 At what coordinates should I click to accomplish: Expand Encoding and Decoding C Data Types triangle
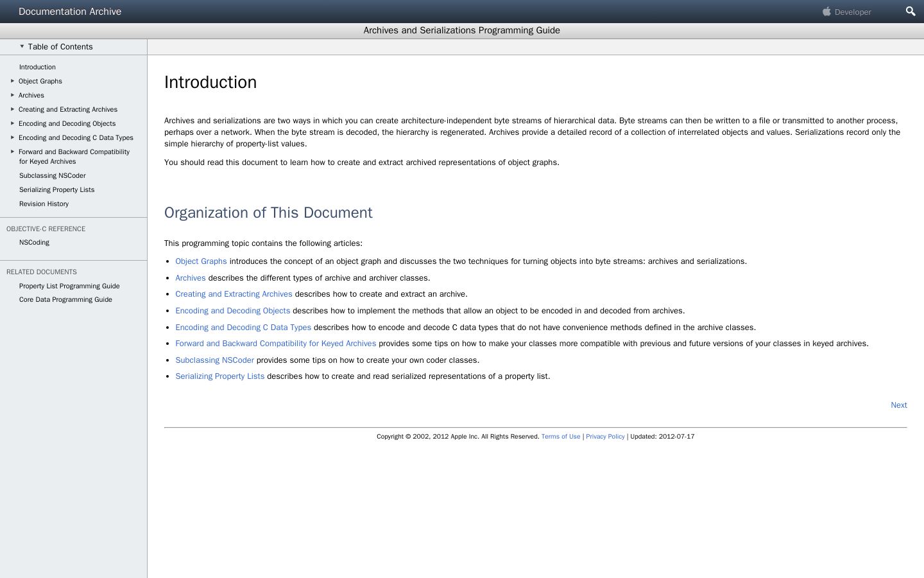pos(12,137)
